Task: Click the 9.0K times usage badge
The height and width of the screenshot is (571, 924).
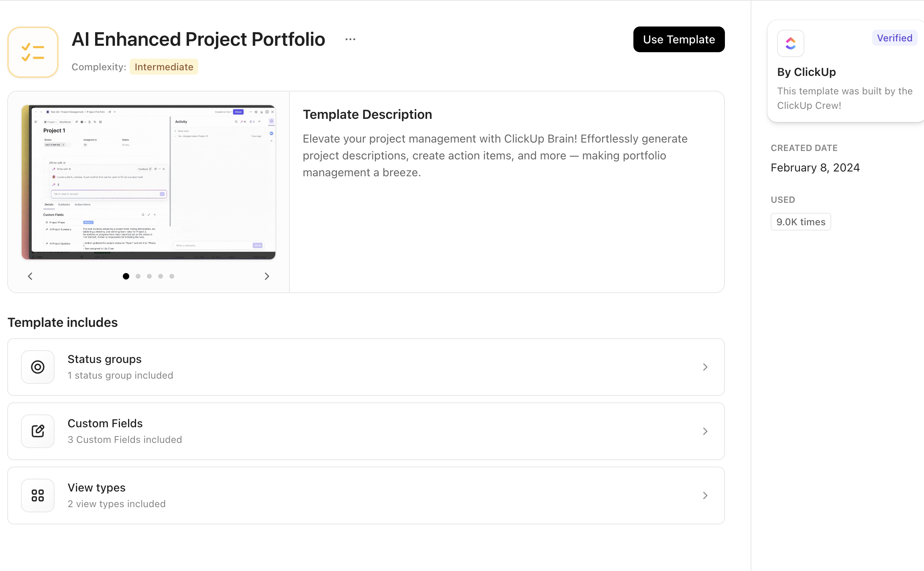Action: point(801,222)
